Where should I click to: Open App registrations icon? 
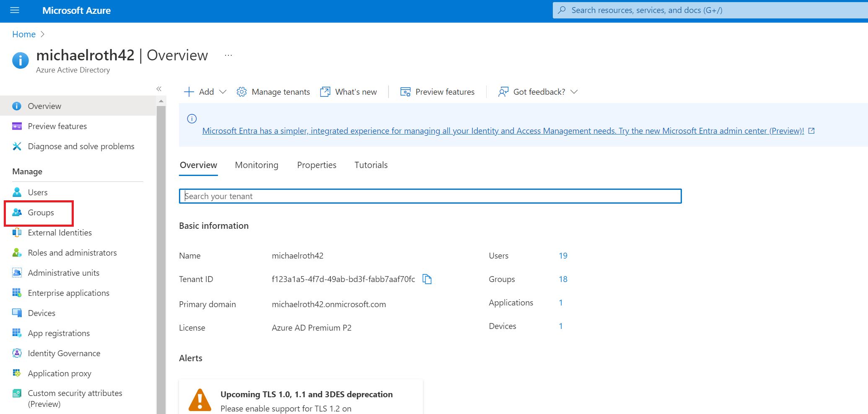pos(17,333)
